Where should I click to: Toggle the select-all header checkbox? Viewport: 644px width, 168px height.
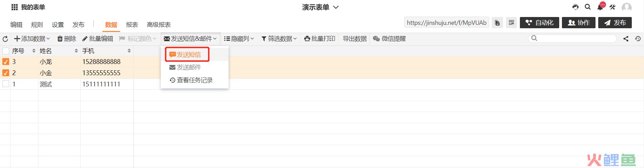point(6,51)
